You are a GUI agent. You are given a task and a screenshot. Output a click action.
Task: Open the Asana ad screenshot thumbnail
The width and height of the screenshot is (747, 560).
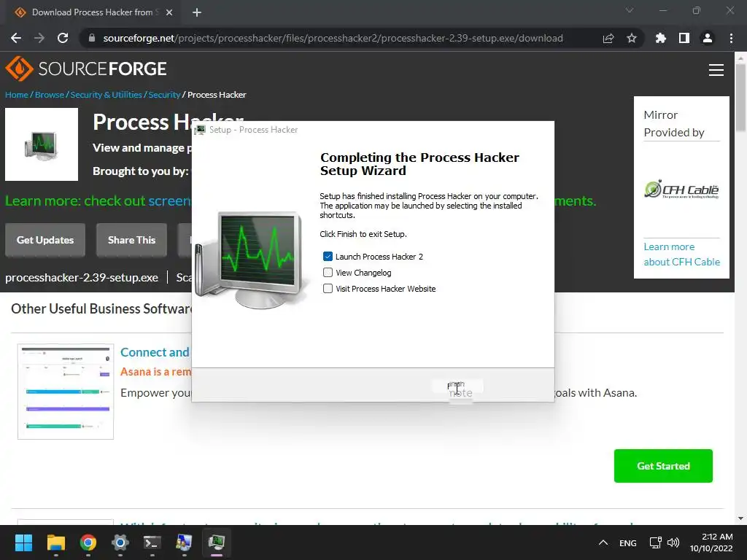tap(66, 392)
